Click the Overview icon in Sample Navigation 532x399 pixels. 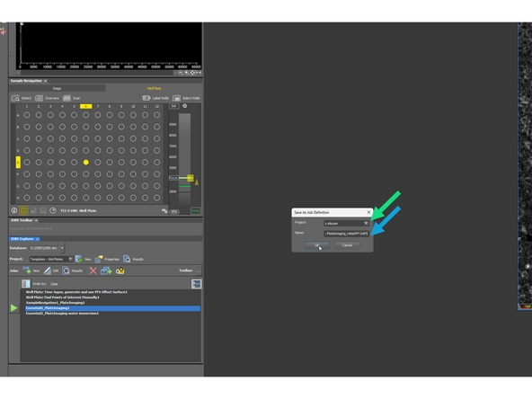[39, 98]
